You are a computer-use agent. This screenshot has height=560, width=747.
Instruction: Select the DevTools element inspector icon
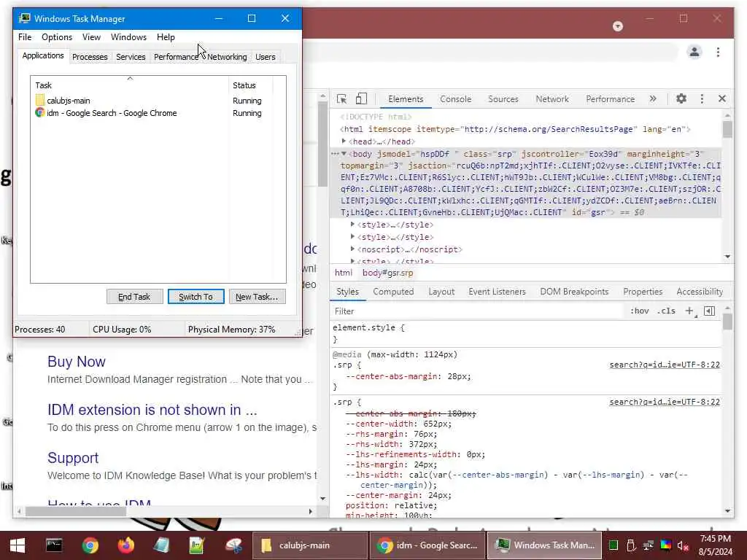pos(341,99)
